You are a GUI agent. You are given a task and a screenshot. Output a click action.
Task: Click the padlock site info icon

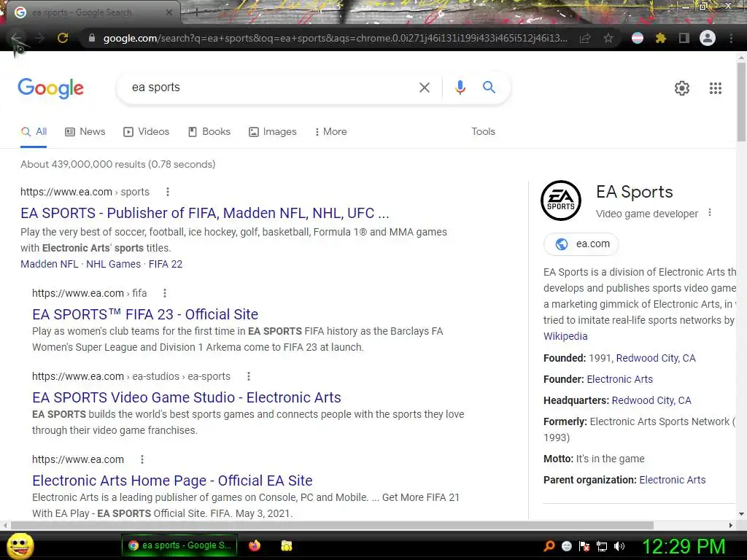click(92, 38)
